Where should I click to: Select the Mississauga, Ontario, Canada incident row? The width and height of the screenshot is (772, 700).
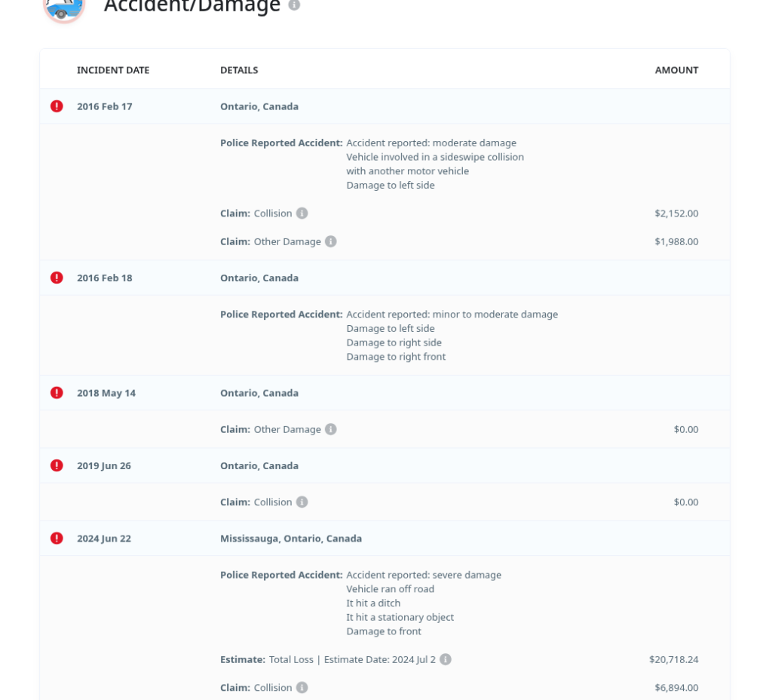pyautogui.click(x=291, y=539)
